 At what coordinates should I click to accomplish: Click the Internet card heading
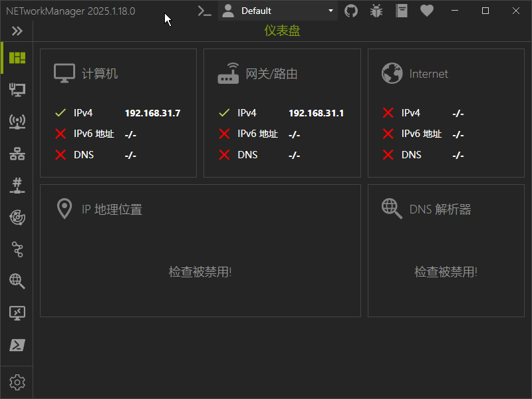click(x=428, y=74)
